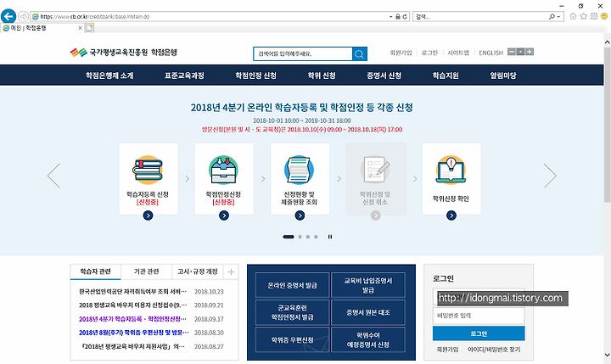Image resolution: width=611 pixels, height=364 pixels.
Task: Pause the banner carousel
Action: pyautogui.click(x=330, y=237)
